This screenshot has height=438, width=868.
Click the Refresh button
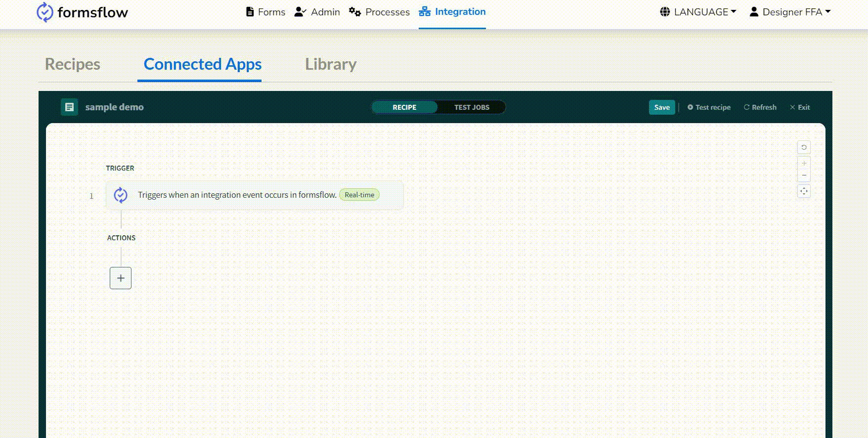tap(760, 107)
